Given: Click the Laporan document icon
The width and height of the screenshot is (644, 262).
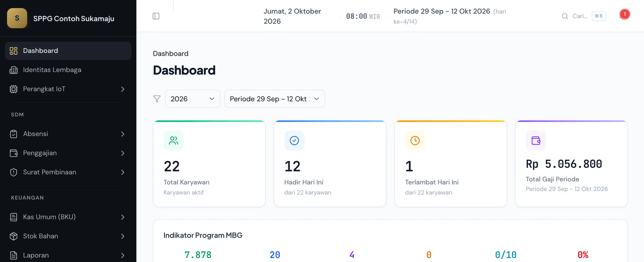Looking at the screenshot, I should pos(13,255).
